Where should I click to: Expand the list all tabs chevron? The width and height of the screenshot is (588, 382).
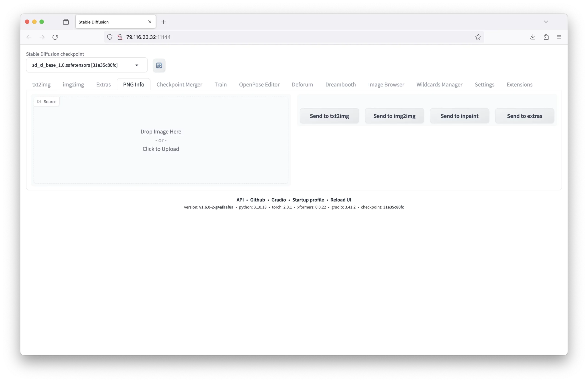pyautogui.click(x=546, y=22)
